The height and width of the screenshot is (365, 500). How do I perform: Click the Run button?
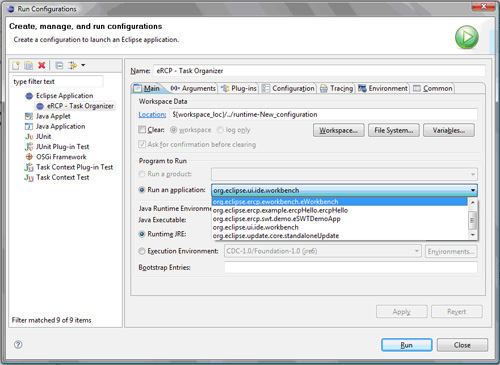[x=407, y=345]
